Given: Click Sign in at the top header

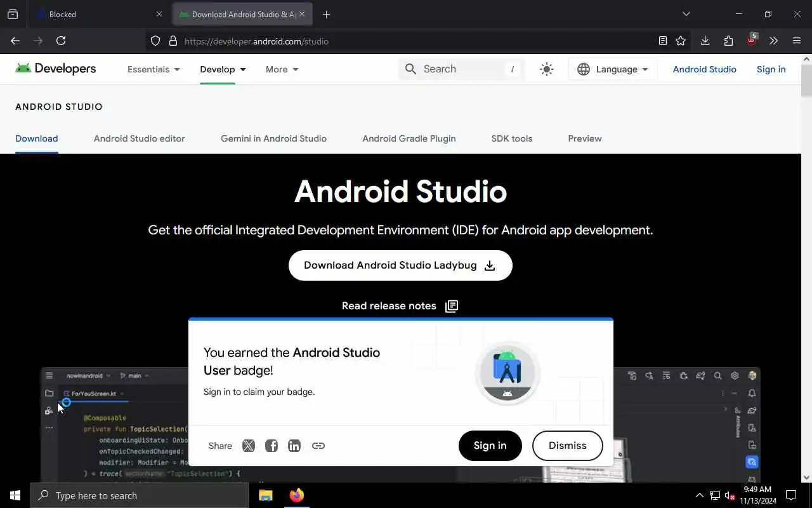Looking at the screenshot, I should pyautogui.click(x=771, y=69).
